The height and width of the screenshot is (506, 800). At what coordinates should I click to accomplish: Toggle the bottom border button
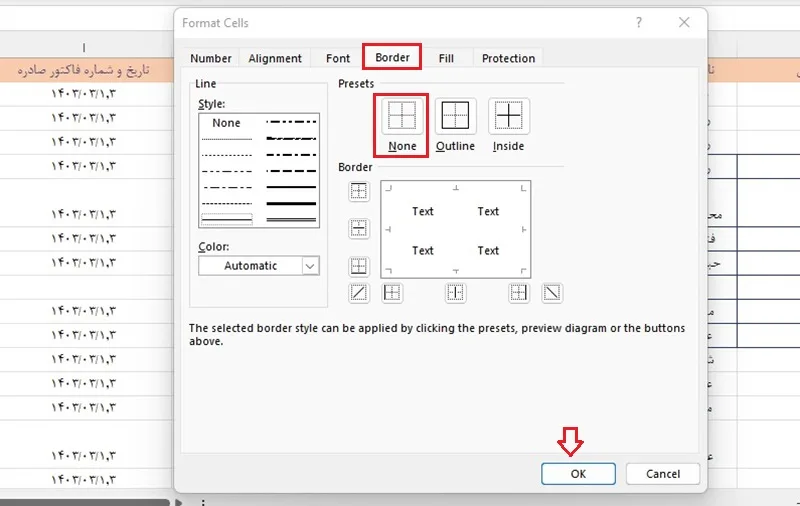click(x=359, y=266)
